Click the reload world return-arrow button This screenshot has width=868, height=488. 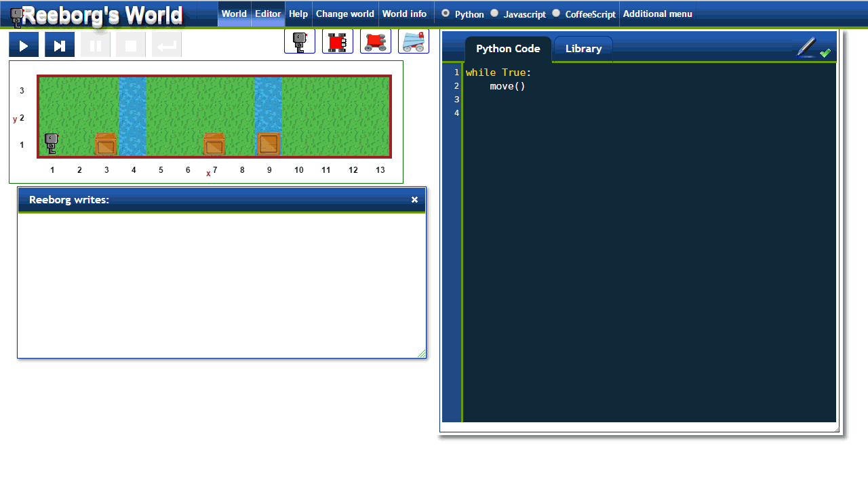point(167,45)
